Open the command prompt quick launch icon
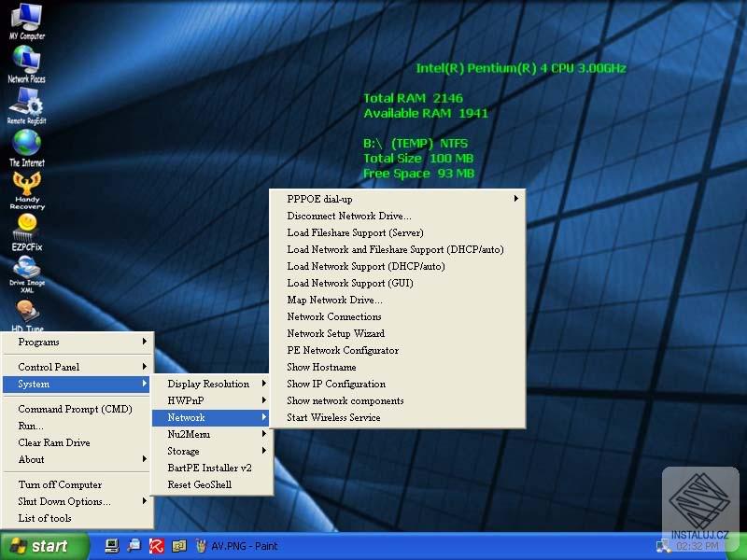747x560 pixels. click(x=112, y=546)
